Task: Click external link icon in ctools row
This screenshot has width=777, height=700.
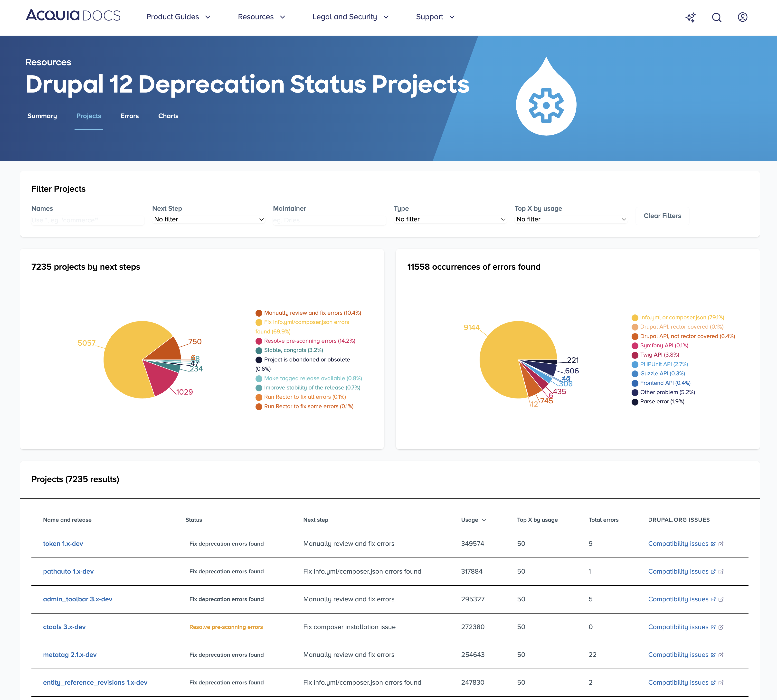Action: point(721,627)
